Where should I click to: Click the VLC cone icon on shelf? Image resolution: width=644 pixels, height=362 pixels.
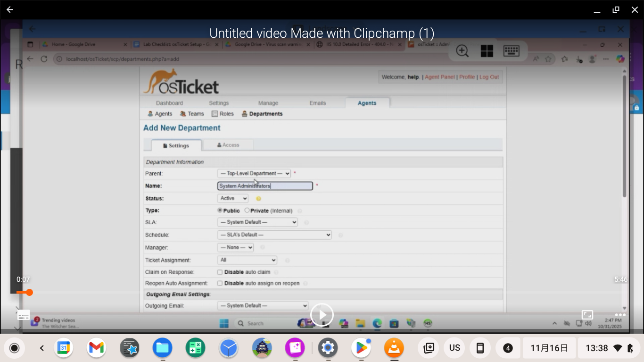[394, 348]
